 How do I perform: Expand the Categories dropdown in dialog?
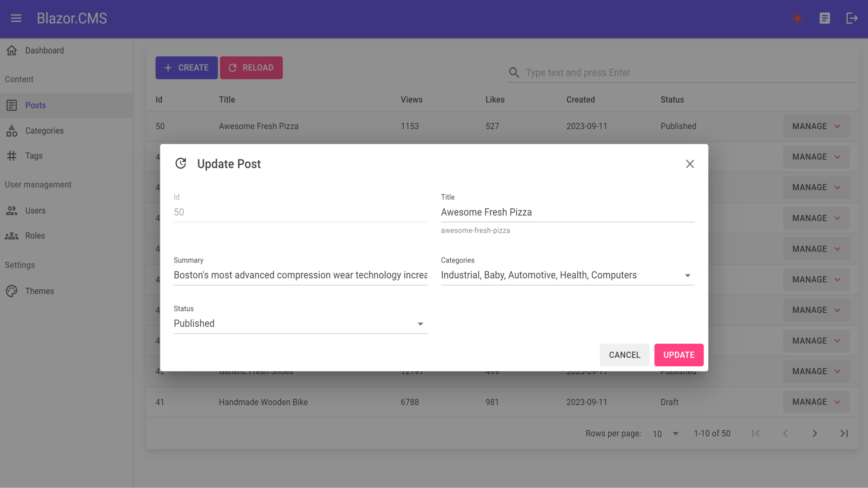687,276
